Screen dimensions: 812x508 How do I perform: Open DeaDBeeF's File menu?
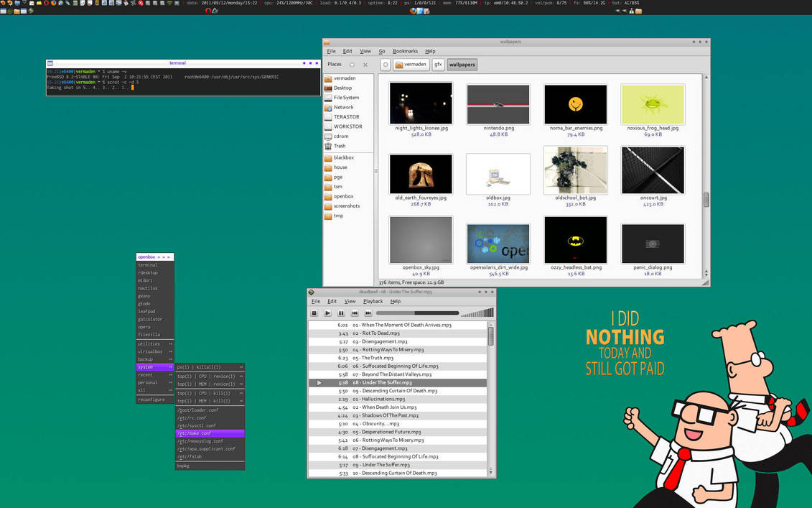click(315, 301)
